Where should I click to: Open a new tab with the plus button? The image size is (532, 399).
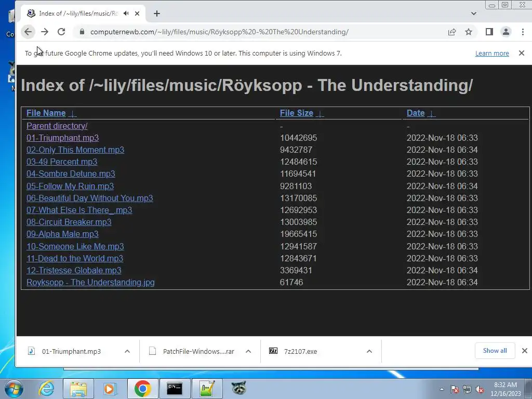157,14
